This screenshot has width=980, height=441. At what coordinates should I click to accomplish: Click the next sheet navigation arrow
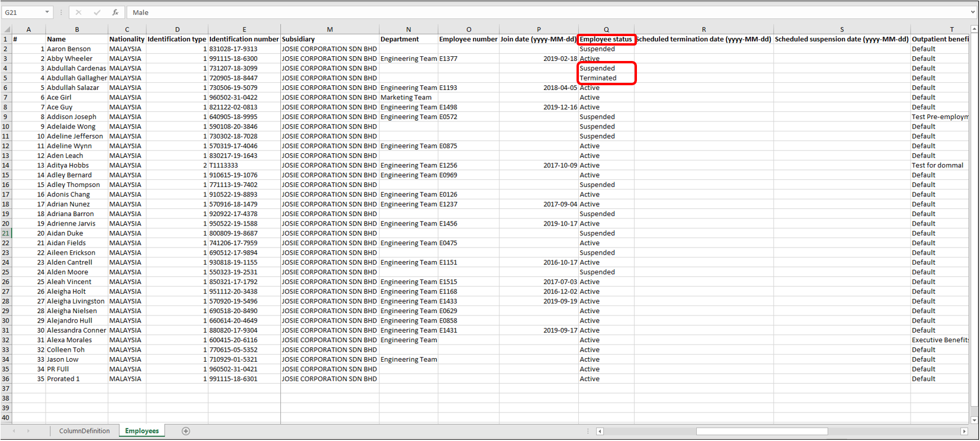click(x=28, y=431)
